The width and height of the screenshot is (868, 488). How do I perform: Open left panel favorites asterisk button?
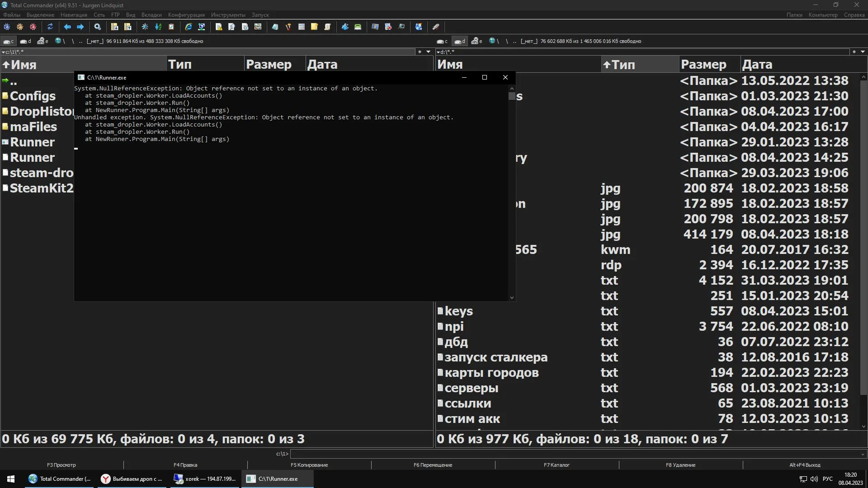tap(420, 52)
